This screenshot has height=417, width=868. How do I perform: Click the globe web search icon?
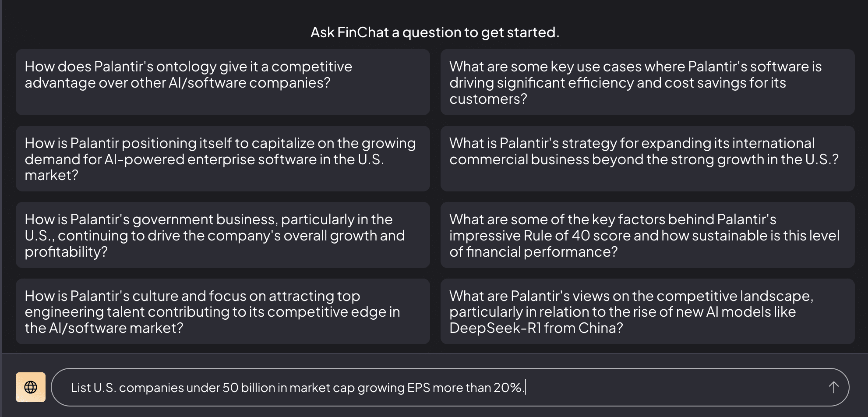31,387
